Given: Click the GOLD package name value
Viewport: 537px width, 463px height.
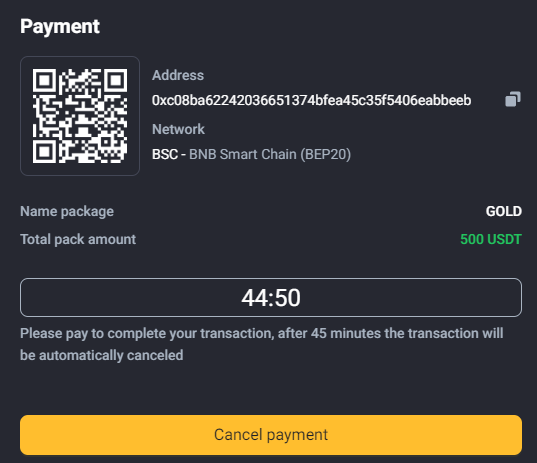Looking at the screenshot, I should [503, 211].
